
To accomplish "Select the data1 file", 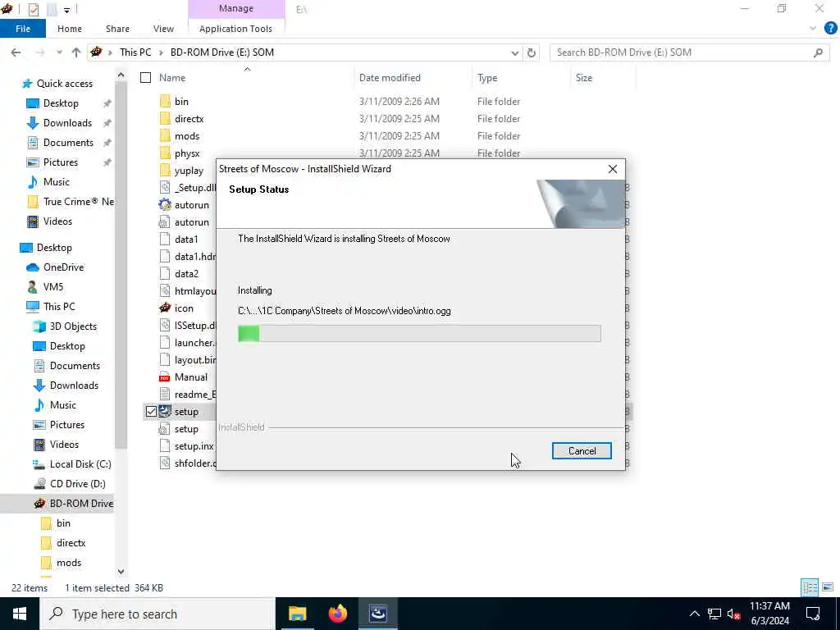I will pos(186,240).
